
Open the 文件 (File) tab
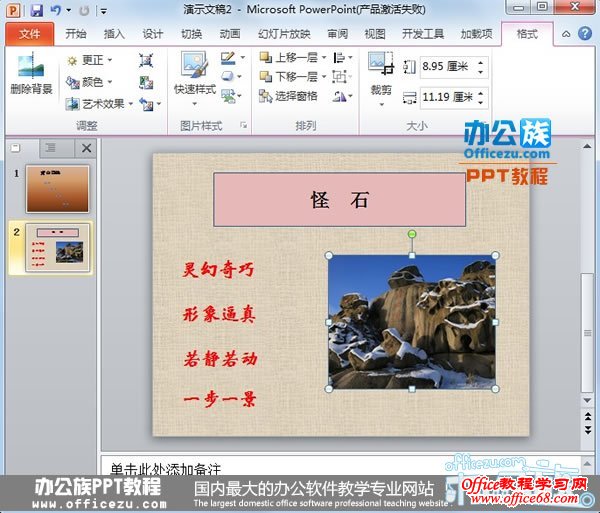pyautogui.click(x=30, y=34)
